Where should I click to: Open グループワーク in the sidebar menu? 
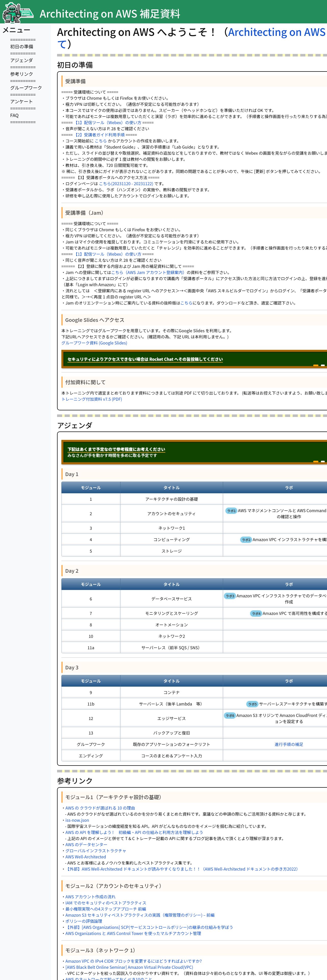click(26, 88)
